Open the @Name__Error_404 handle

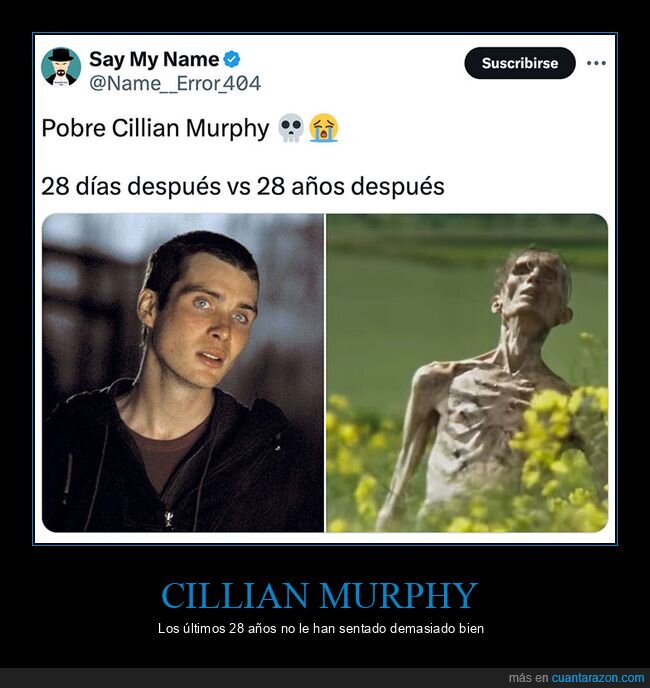(x=175, y=83)
